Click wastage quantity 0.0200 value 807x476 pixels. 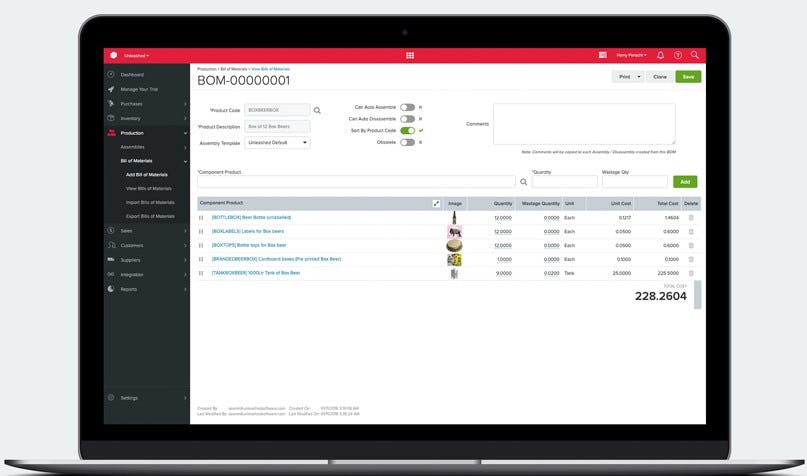pos(551,273)
